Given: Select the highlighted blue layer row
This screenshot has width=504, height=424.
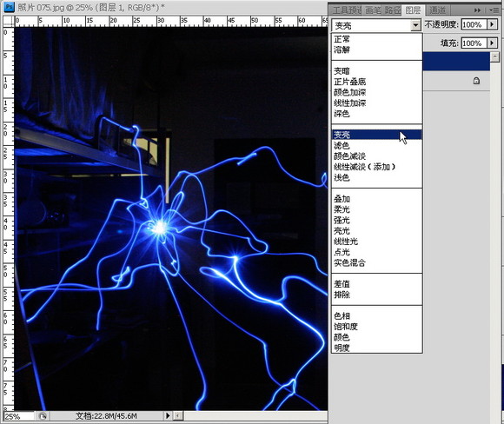Looking at the screenshot, I should coord(456,62).
